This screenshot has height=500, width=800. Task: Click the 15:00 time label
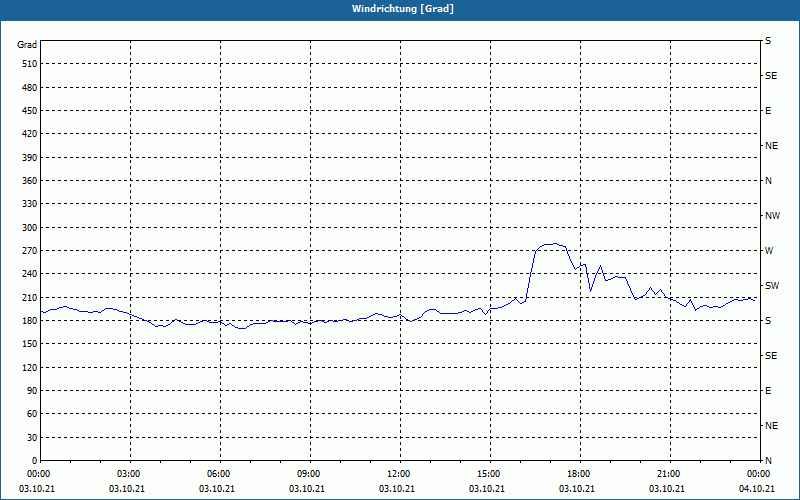pos(490,474)
